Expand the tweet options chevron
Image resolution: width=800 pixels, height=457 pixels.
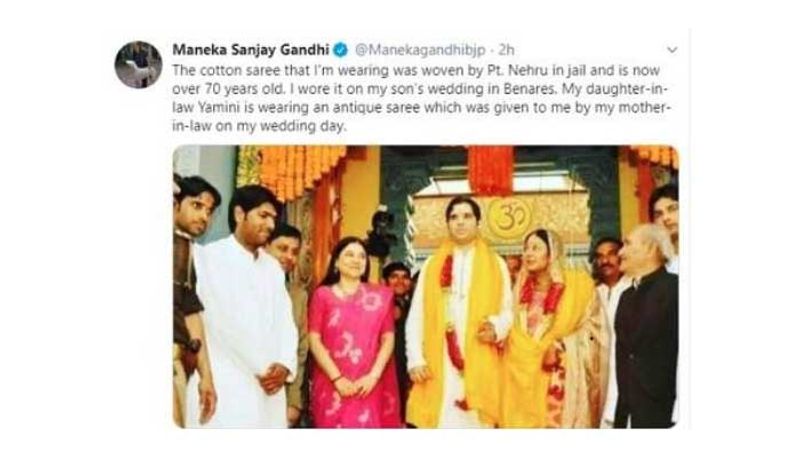click(x=672, y=49)
